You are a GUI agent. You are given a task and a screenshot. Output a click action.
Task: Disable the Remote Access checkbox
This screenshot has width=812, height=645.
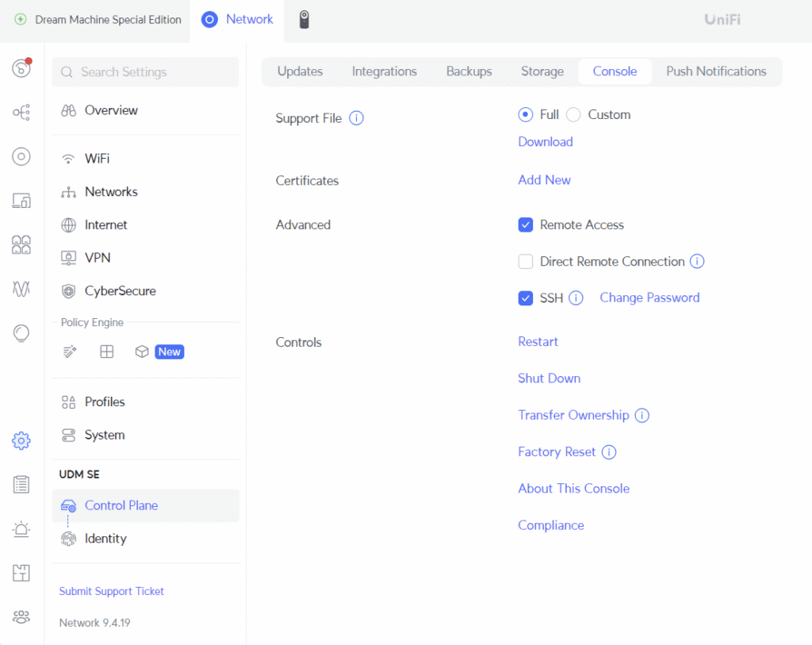pyautogui.click(x=525, y=225)
